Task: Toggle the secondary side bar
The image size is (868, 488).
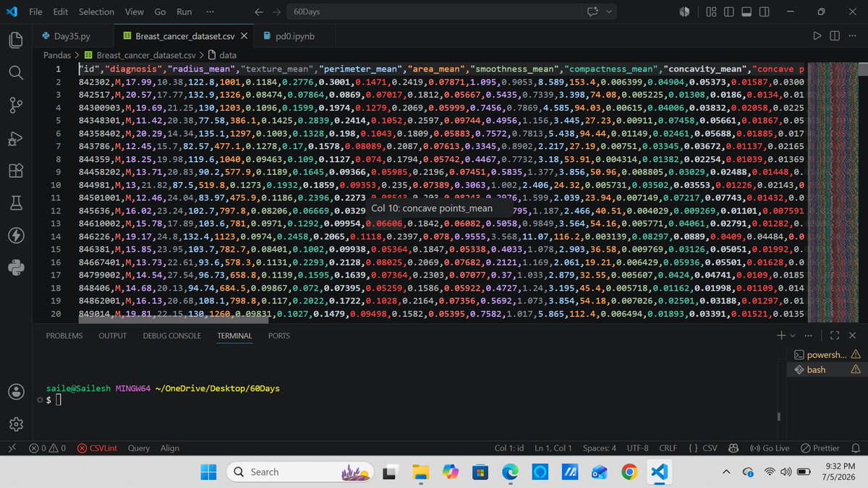Action: click(763, 12)
